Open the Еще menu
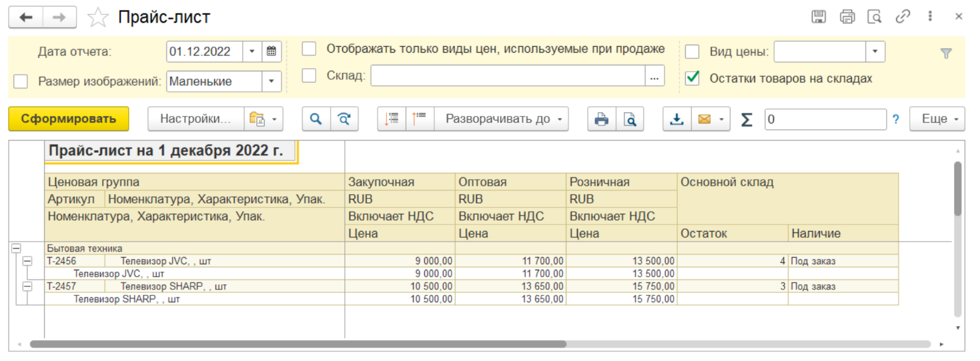This screenshot has height=361, width=980. (937, 119)
